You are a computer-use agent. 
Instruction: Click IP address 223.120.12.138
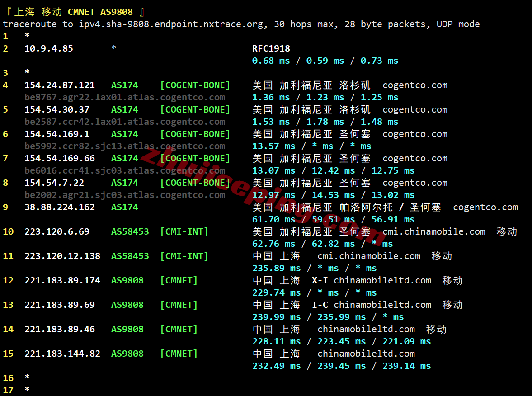tap(62, 256)
